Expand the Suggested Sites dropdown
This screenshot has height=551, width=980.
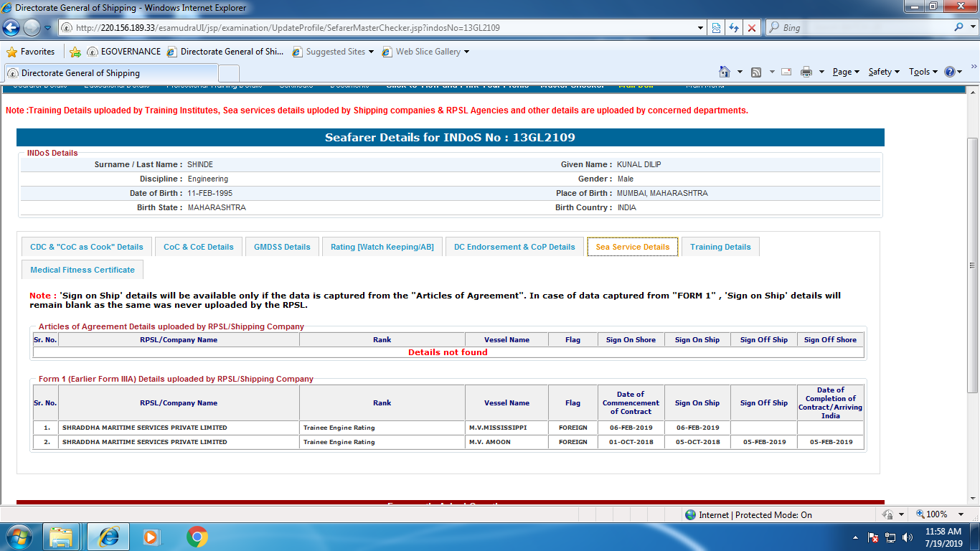[334, 52]
